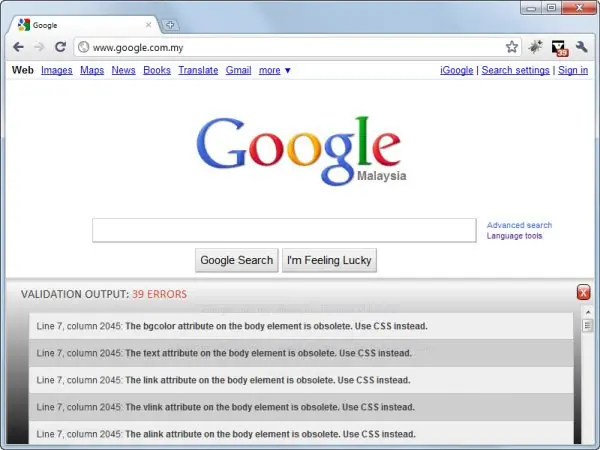Click the Google Search button
The image size is (600, 450).
236,260
